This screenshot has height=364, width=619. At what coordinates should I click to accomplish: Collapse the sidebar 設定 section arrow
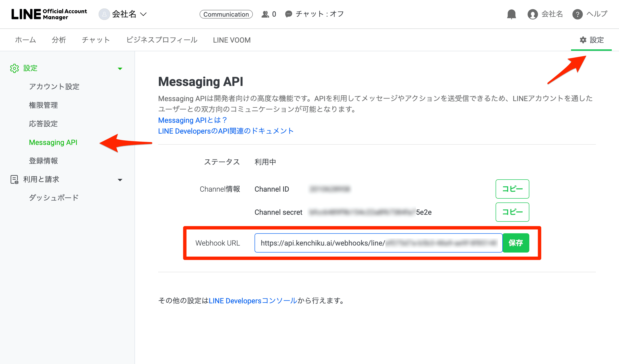120,69
